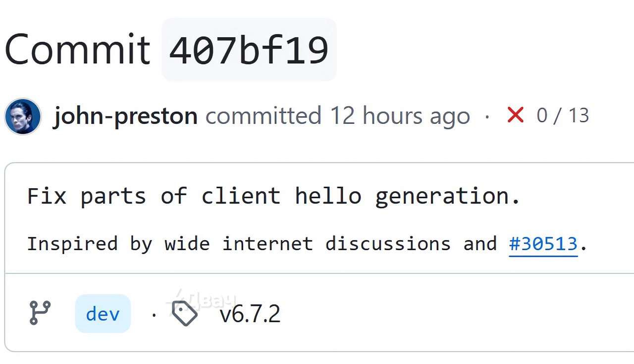
Task: Click the tag icon next to v6.7.2
Action: [x=185, y=313]
